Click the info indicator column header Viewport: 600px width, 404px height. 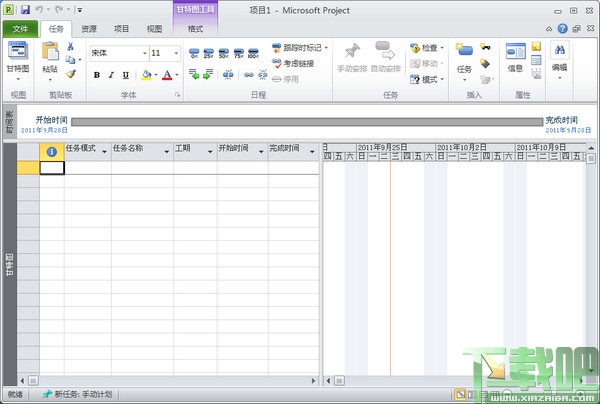pyautogui.click(x=52, y=152)
